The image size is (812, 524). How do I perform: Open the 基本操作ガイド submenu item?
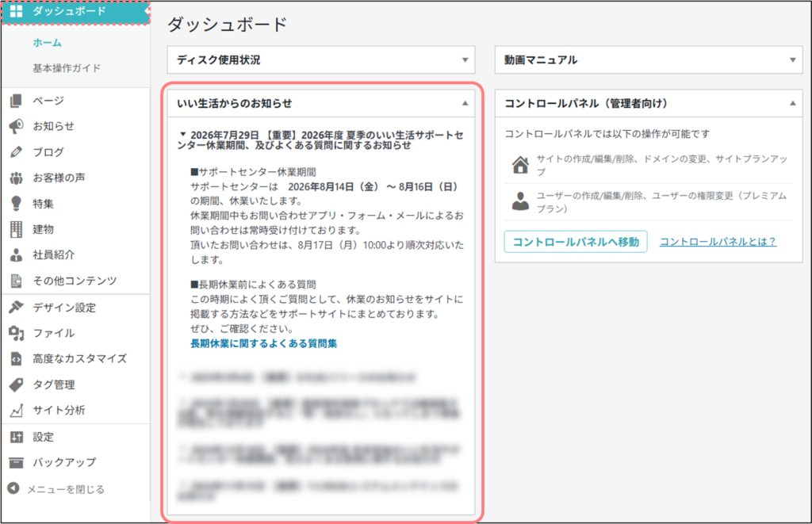tap(67, 68)
